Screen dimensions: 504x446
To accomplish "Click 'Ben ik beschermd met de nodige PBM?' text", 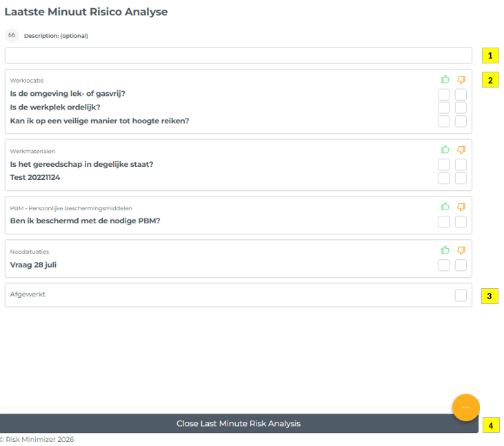I will [x=85, y=221].
